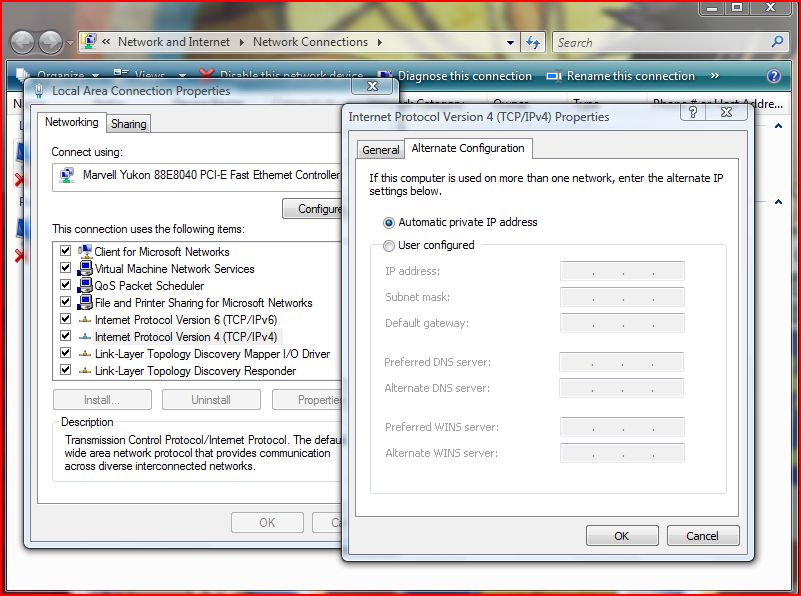
Task: Click the Rename this connection toolbar icon
Action: click(x=554, y=76)
